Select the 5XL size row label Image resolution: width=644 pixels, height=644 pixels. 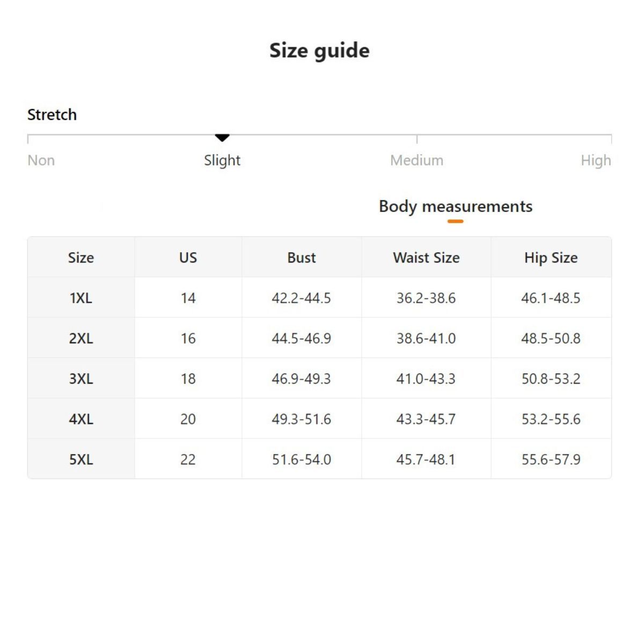[x=81, y=459]
